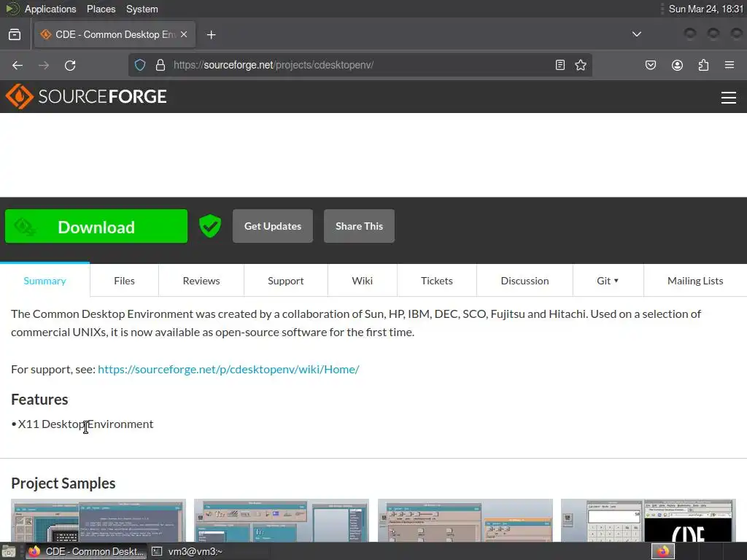Open the first project sample thumbnail
Viewport: 747px width, 560px height.
pyautogui.click(x=98, y=521)
